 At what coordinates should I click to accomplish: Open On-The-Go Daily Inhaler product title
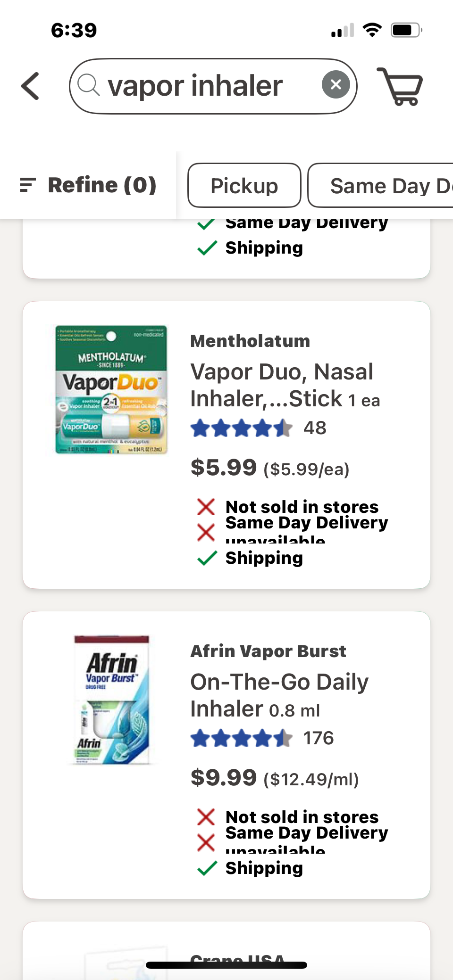279,695
